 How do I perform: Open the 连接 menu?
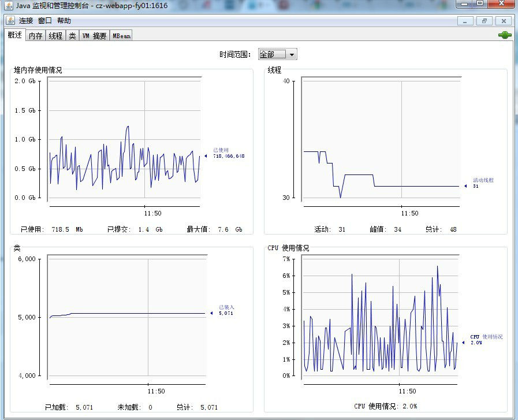26,21
